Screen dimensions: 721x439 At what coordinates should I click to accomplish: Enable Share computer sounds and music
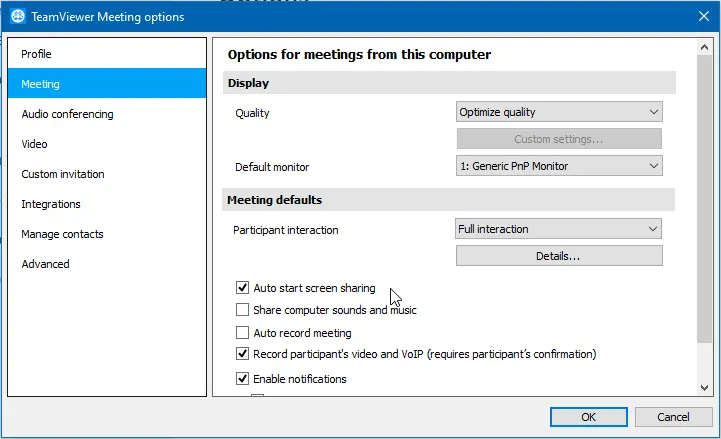point(242,310)
